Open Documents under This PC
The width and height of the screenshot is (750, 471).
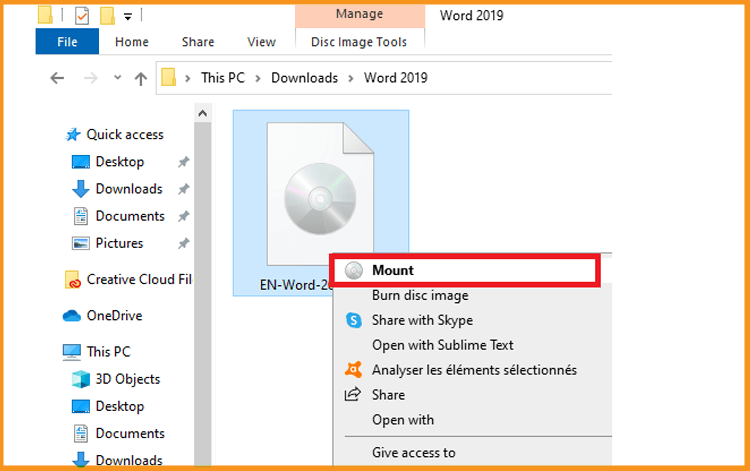130,433
